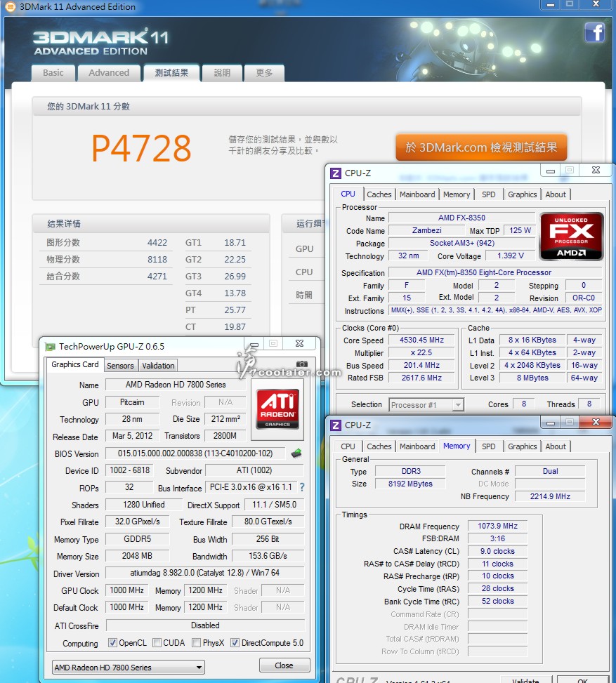Click the GPU-Z title bar app icon
616x683 pixels.
[51, 347]
